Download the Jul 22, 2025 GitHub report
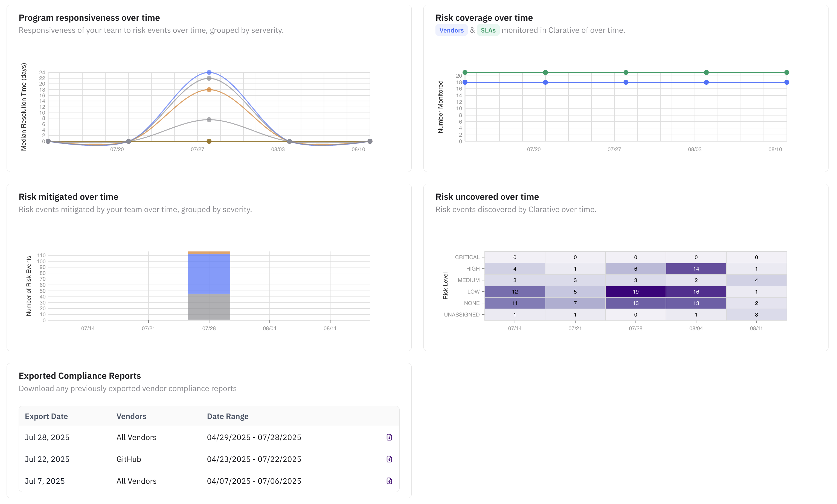The width and height of the screenshot is (837, 504). [389, 459]
